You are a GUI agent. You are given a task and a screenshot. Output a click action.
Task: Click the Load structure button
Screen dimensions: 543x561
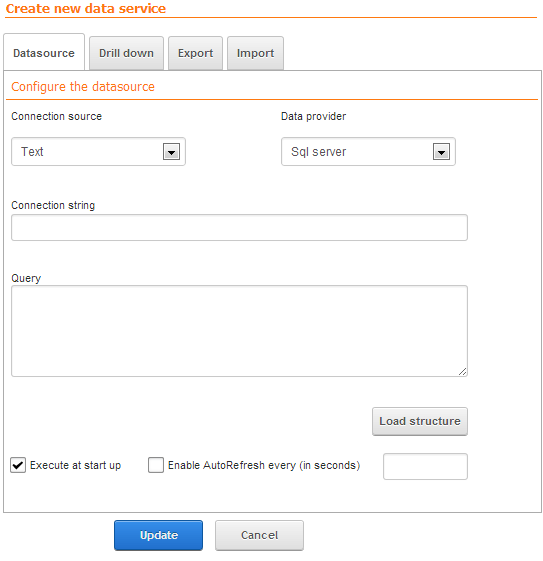(420, 421)
